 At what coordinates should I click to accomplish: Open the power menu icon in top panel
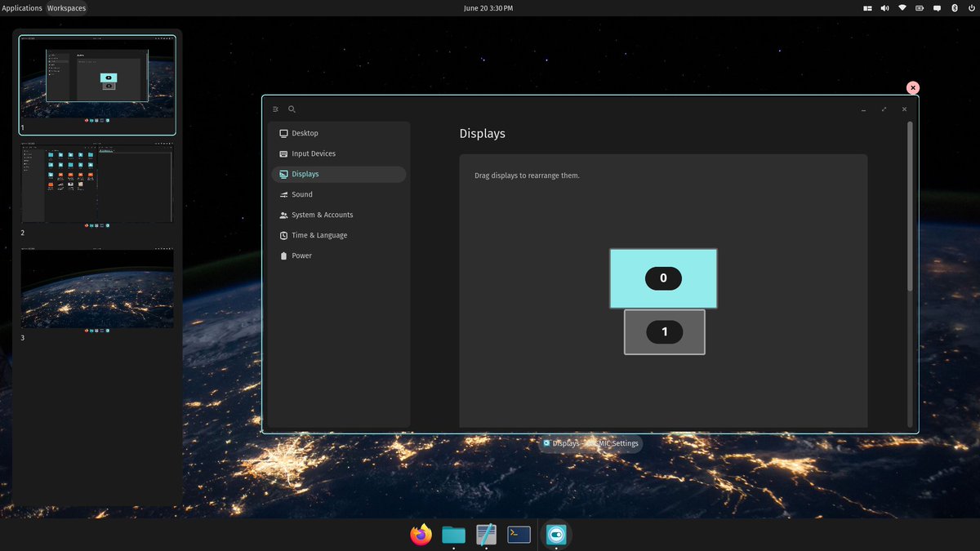[971, 8]
